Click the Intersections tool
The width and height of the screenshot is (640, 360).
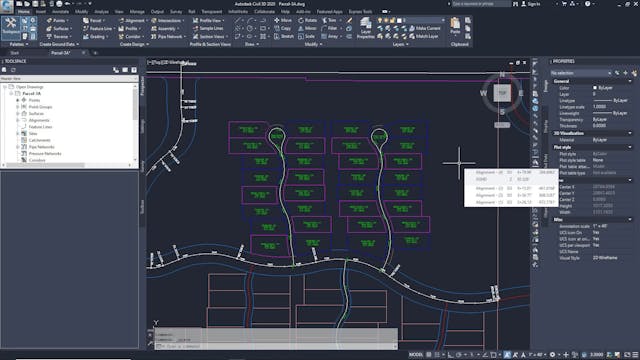tap(167, 20)
